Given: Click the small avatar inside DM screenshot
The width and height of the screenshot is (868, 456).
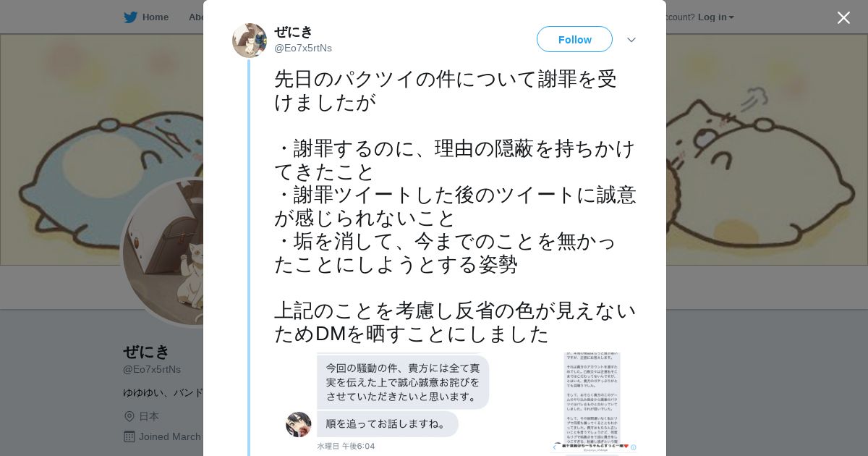Looking at the screenshot, I should [x=299, y=424].
